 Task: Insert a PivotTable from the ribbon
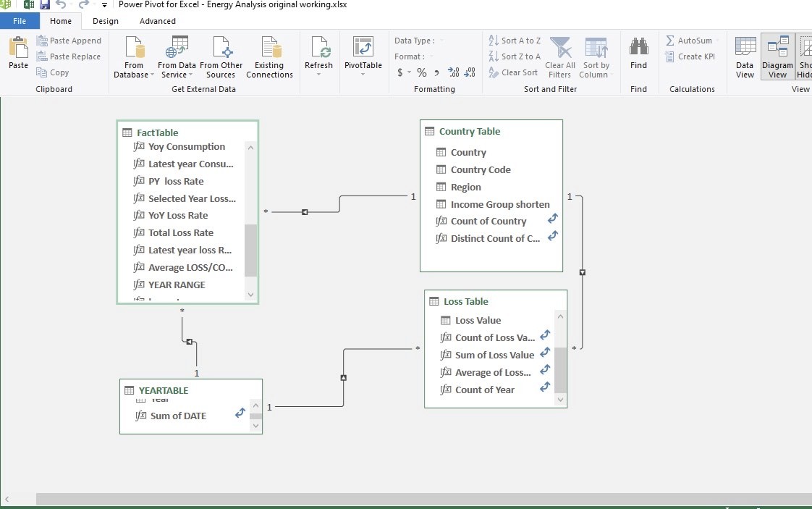(363, 49)
